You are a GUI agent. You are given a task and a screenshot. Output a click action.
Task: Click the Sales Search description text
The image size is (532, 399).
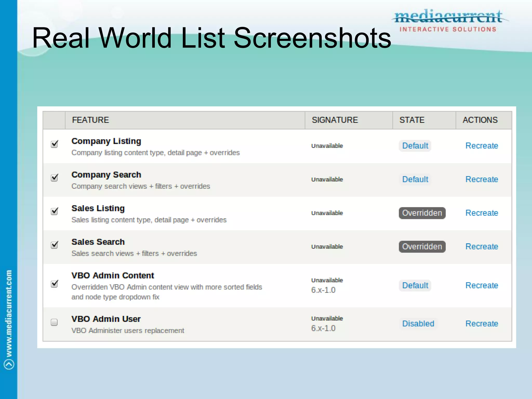(x=134, y=254)
